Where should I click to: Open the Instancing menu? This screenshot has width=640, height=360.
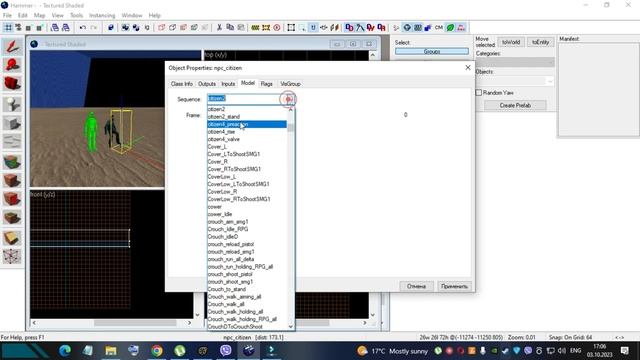[x=102, y=16]
